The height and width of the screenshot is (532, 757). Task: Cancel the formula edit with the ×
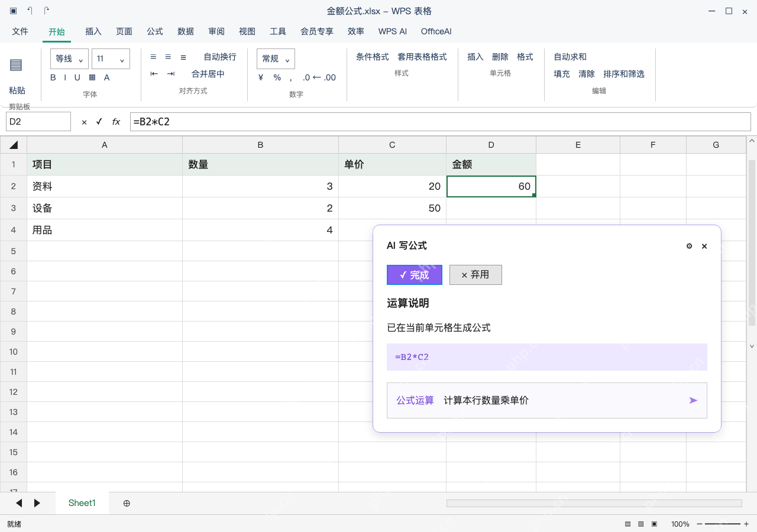coord(84,122)
